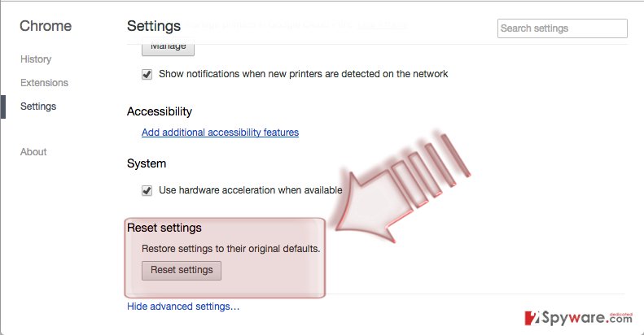This screenshot has height=335, width=644.
Task: Click the Reset settings button
Action: point(182,270)
